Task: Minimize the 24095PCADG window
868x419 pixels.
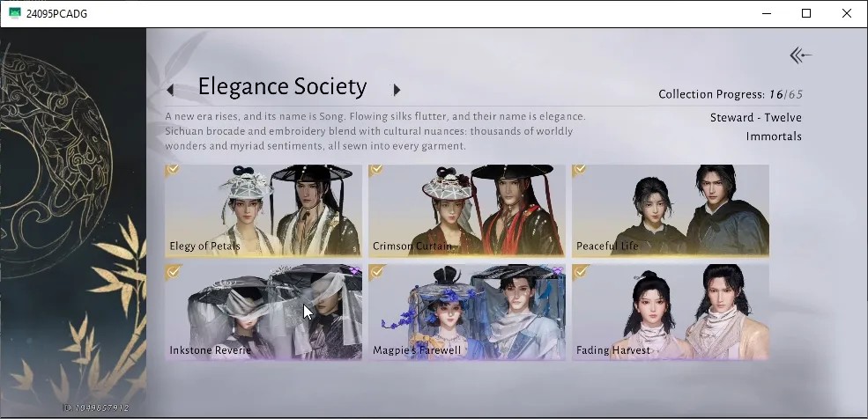Action: tap(767, 13)
